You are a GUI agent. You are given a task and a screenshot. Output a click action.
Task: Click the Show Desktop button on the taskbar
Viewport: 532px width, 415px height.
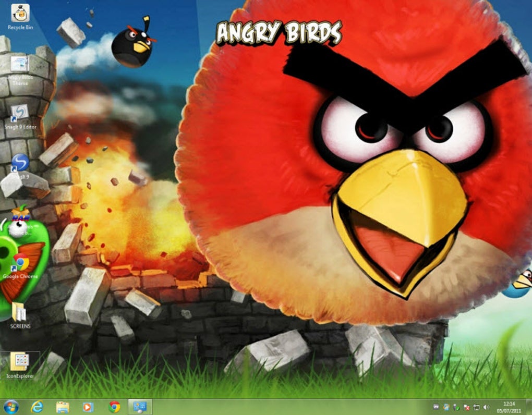pyautogui.click(x=529, y=407)
